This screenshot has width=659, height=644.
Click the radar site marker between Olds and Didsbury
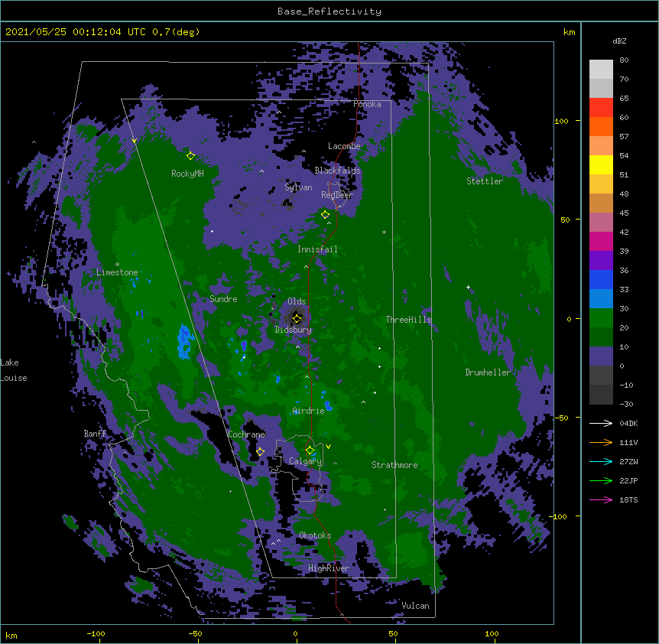point(297,318)
